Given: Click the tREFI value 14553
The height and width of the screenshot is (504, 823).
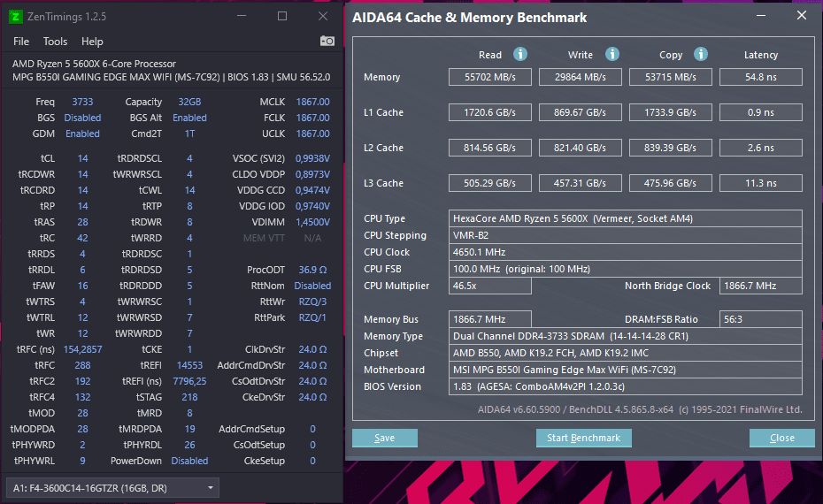Looking at the screenshot, I should click(189, 365).
